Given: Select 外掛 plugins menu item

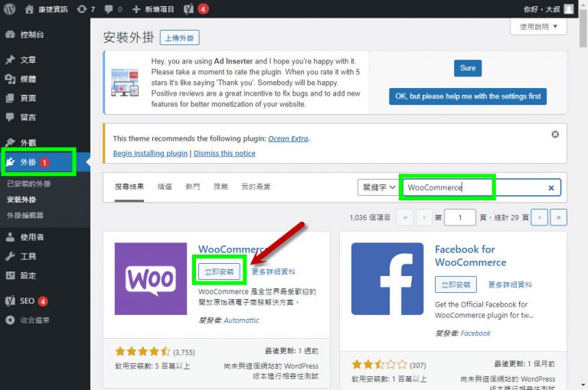Looking at the screenshot, I should (x=45, y=162).
